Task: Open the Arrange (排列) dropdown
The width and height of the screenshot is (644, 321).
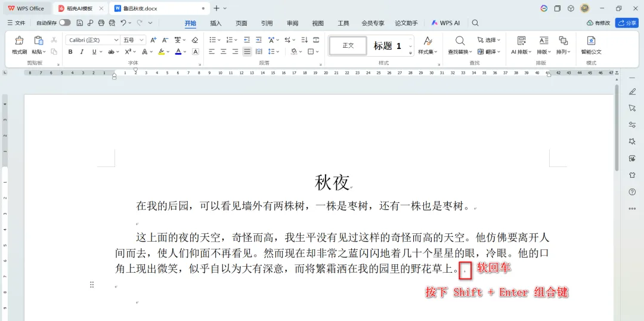Action: (563, 52)
